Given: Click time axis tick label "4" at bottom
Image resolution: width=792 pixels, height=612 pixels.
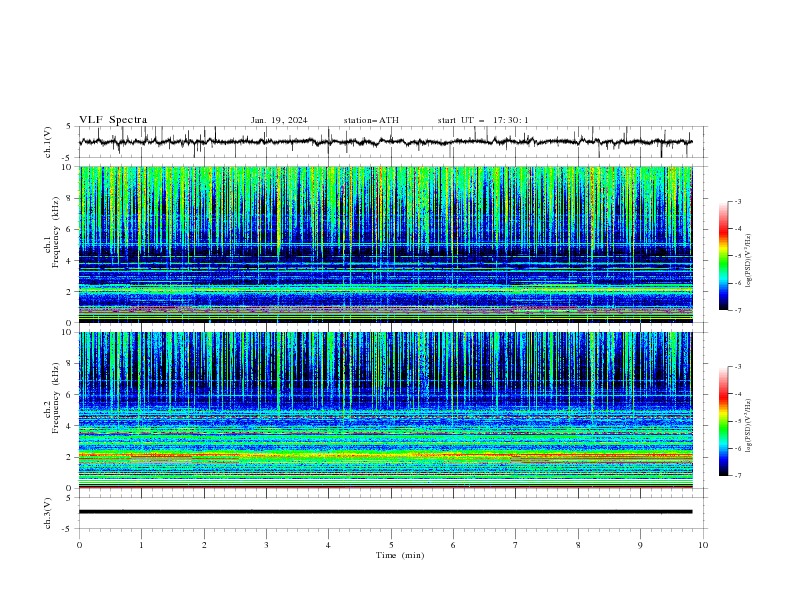Looking at the screenshot, I should (328, 545).
